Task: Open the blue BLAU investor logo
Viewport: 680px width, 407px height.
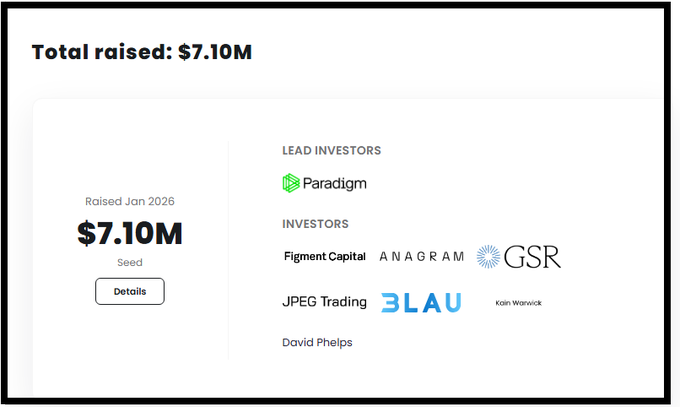Action: 421,302
